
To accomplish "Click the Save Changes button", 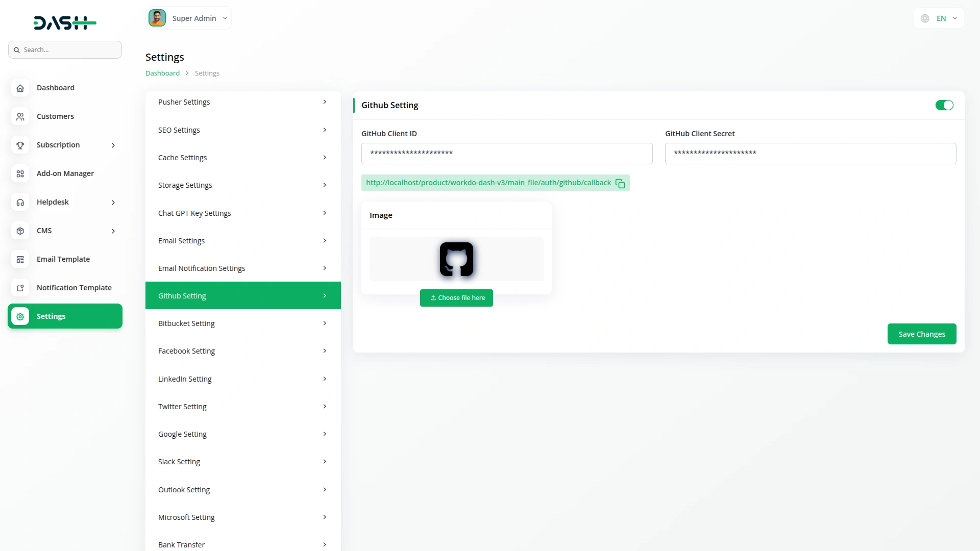I will click(922, 334).
